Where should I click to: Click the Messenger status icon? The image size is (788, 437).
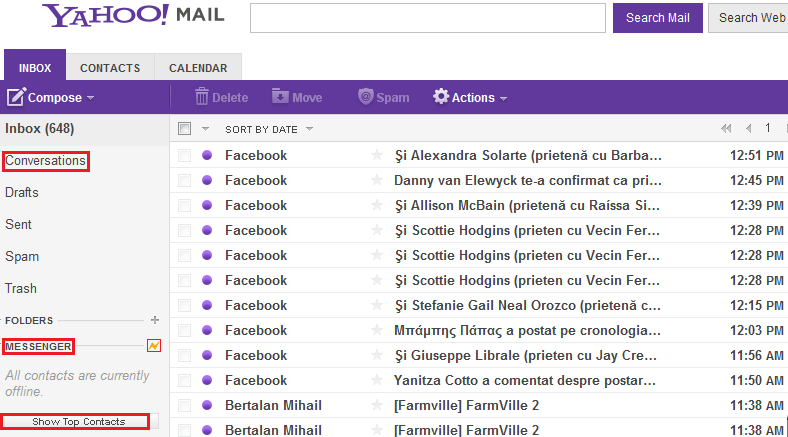(x=154, y=346)
